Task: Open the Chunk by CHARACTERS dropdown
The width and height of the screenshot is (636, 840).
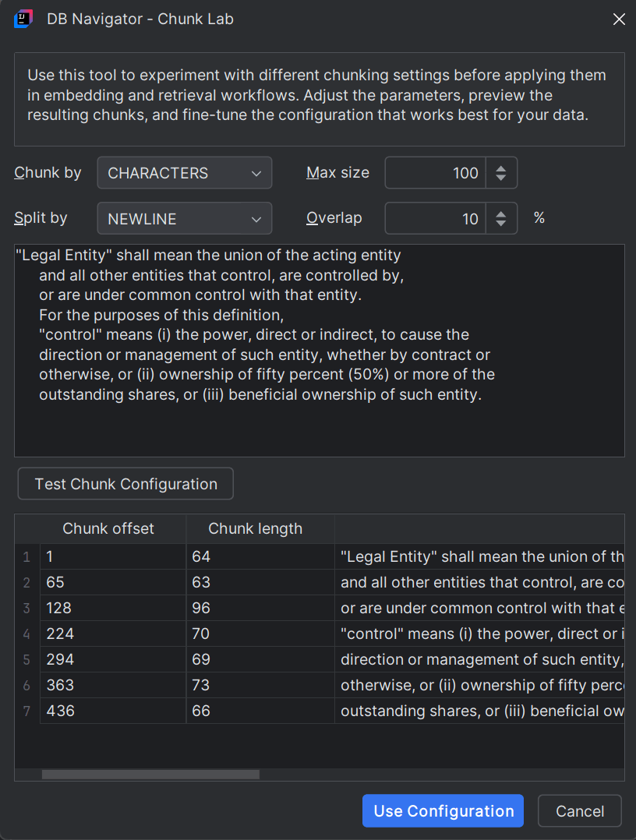Action: [184, 172]
